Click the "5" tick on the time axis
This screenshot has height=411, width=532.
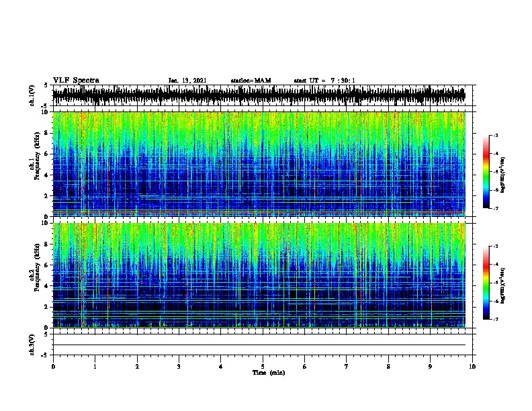coord(263,367)
